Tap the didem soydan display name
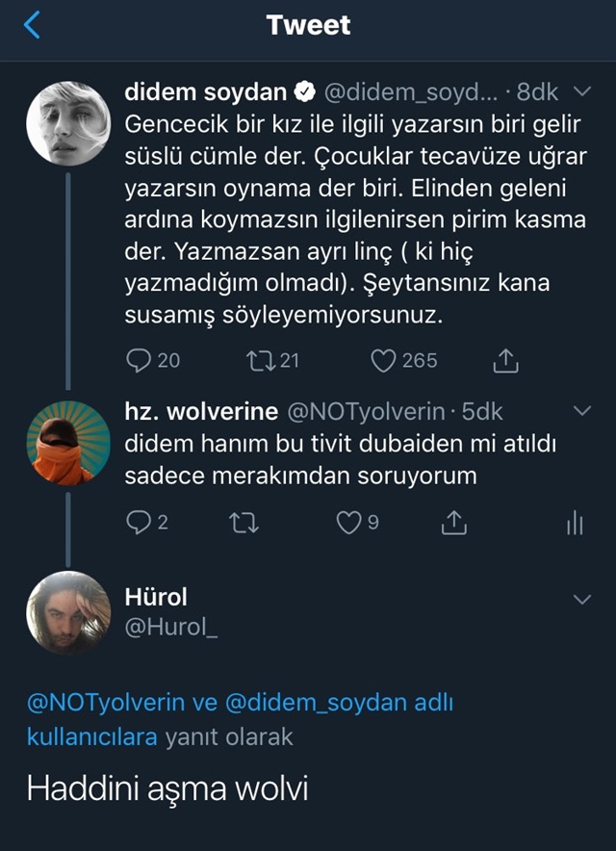 point(206,91)
